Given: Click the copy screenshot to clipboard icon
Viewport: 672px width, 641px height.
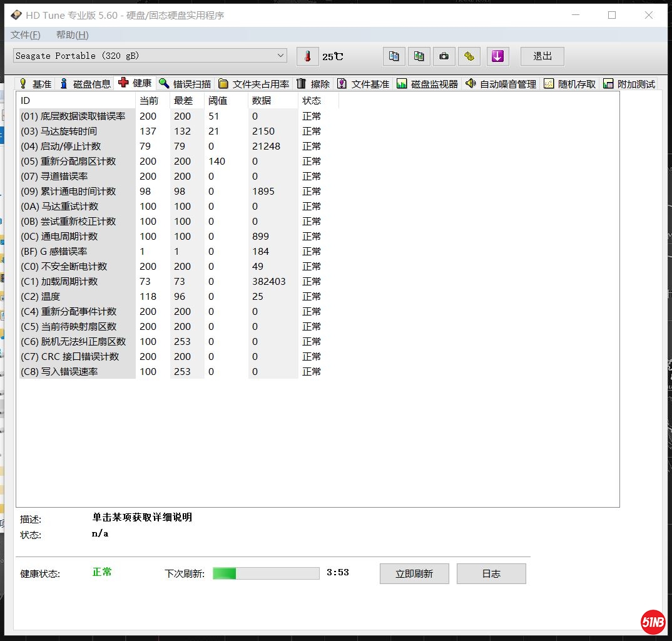Looking at the screenshot, I should pos(419,56).
